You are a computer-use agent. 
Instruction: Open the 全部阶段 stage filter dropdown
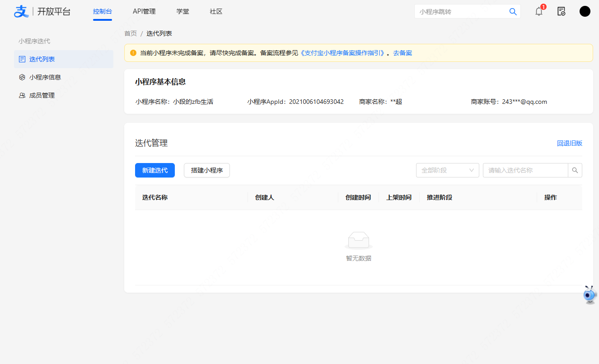tap(445, 170)
